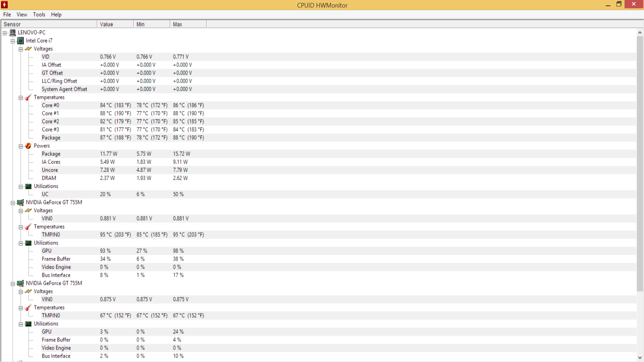Screen dimensions: 644x362
Task: Click the HWMonitor app icon in title bar
Action: (x=4, y=5)
